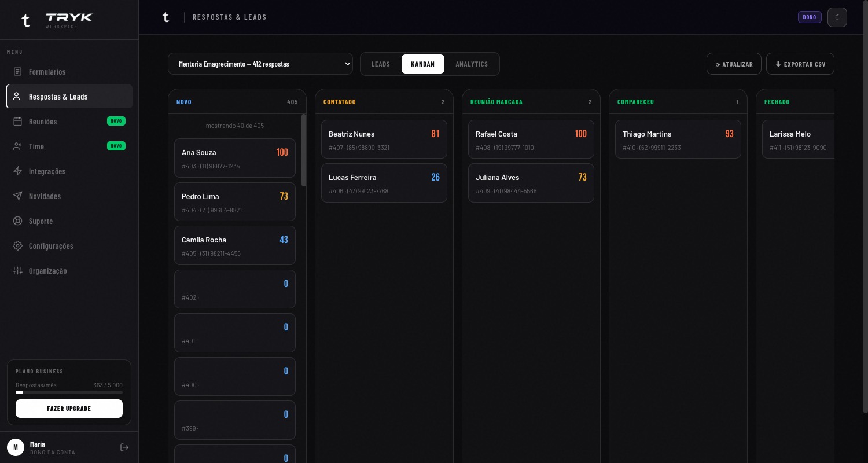Open the Lucas Ferreira lead card
The width and height of the screenshot is (868, 463).
(384, 183)
